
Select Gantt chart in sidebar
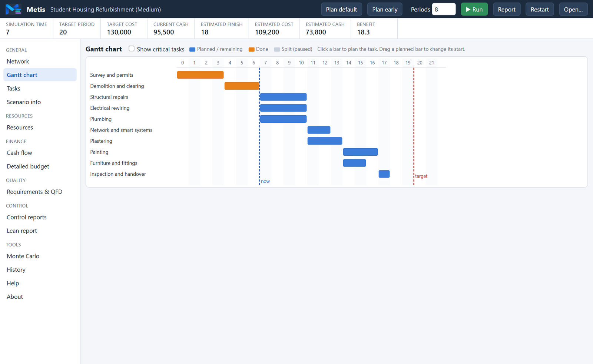(40, 75)
